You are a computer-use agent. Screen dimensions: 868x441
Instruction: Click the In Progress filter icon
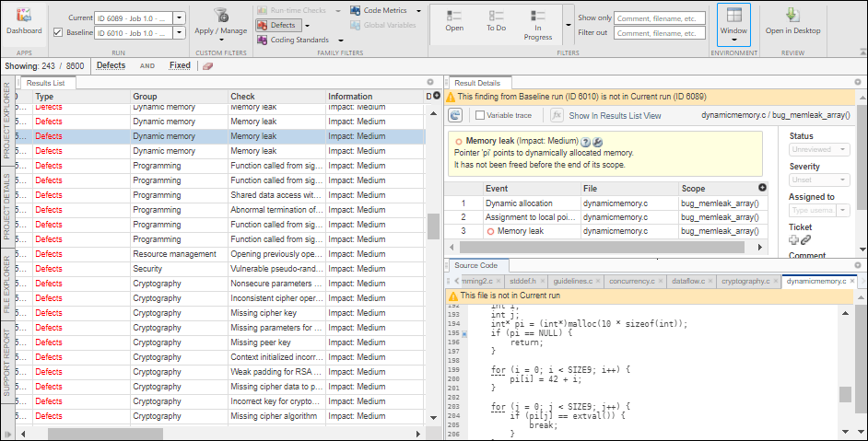tap(537, 15)
